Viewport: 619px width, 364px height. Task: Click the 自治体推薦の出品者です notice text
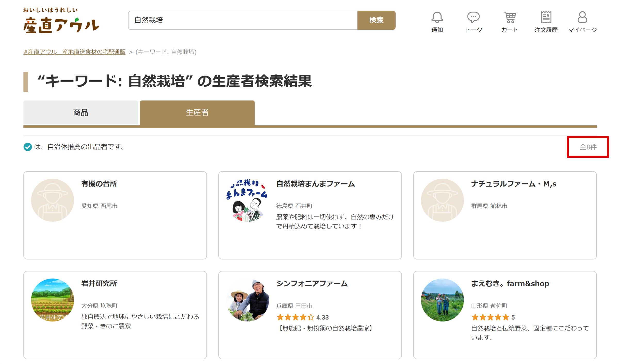coord(79,147)
